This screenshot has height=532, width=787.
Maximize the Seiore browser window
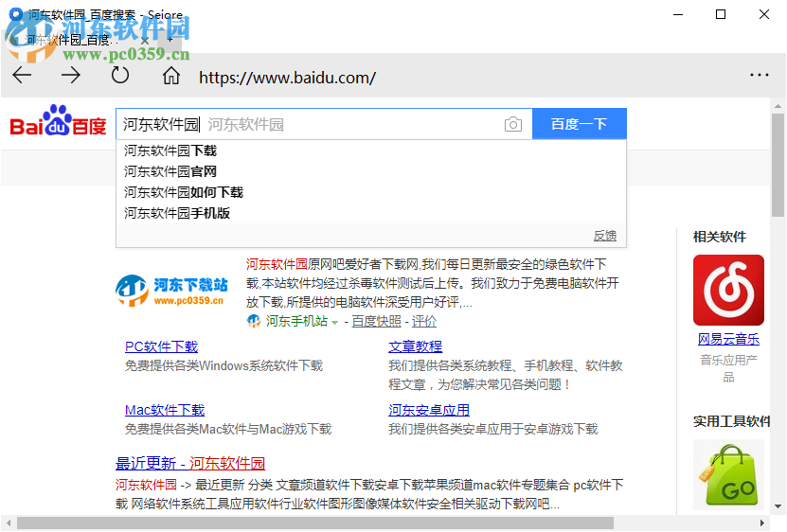[x=721, y=14]
